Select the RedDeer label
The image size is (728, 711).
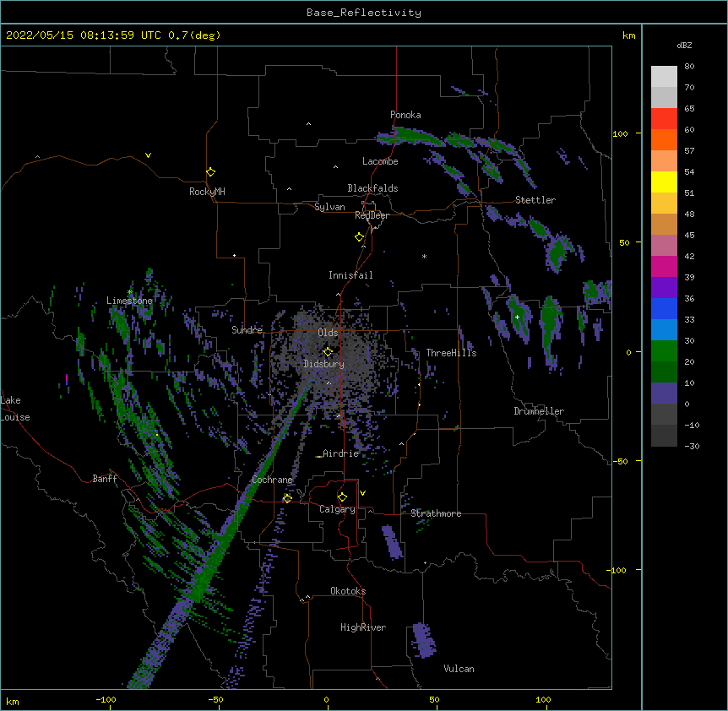[x=372, y=215]
